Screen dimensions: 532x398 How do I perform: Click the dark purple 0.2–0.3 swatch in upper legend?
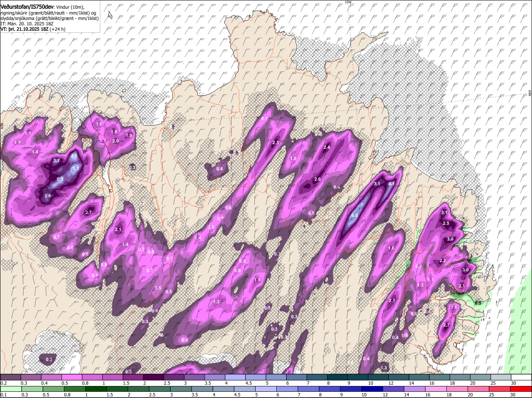[11, 377]
